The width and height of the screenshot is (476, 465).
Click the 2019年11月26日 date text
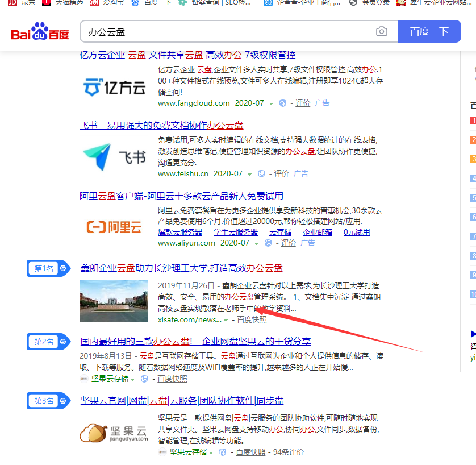[x=186, y=286]
